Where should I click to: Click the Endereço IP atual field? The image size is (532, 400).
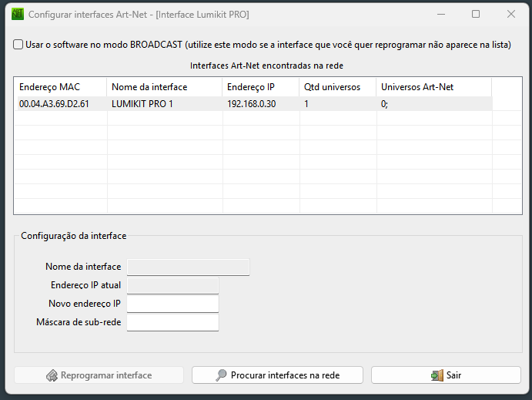[172, 285]
